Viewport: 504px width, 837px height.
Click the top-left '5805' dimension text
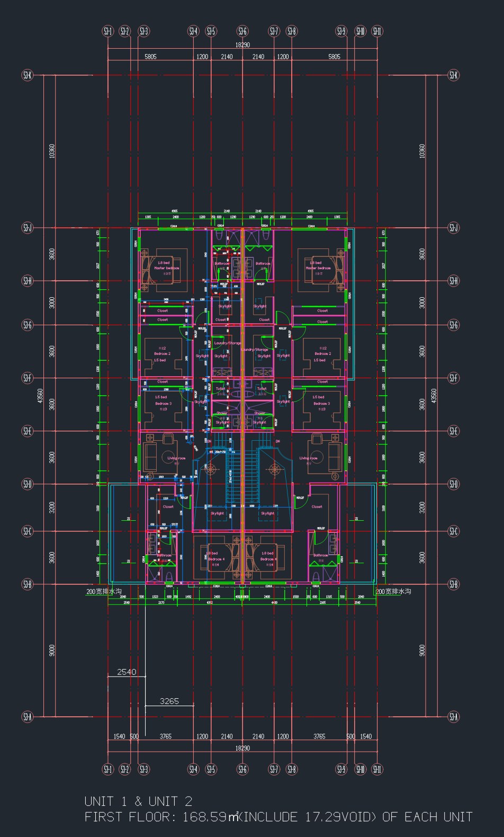coord(150,57)
